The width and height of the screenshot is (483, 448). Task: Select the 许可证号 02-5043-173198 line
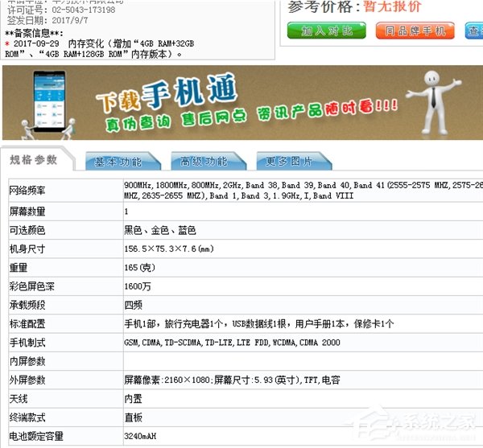click(x=61, y=10)
